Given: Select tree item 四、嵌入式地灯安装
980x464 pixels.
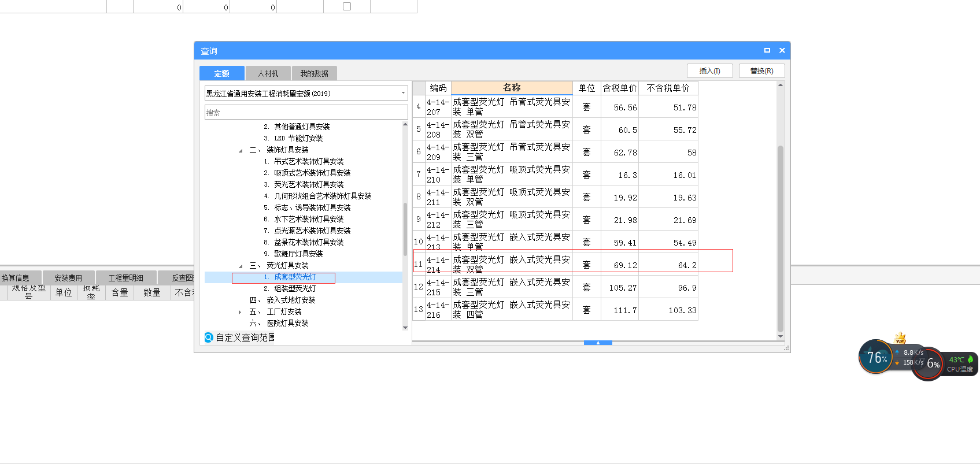Looking at the screenshot, I should tap(283, 300).
